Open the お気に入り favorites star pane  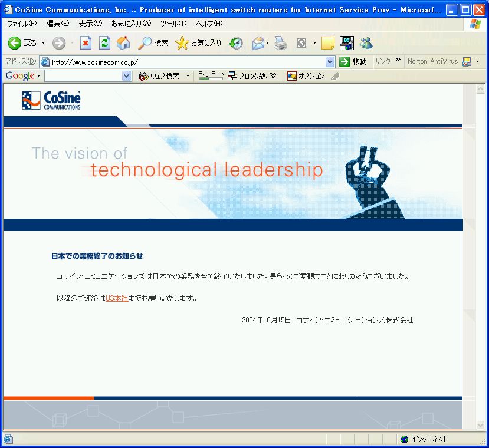click(198, 42)
